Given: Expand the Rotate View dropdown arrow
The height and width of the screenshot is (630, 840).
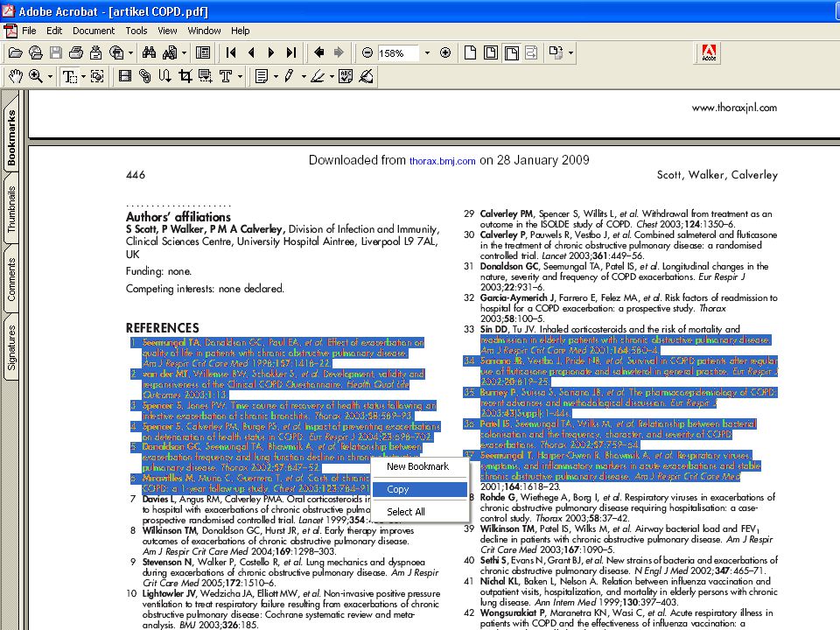Looking at the screenshot, I should 570,53.
